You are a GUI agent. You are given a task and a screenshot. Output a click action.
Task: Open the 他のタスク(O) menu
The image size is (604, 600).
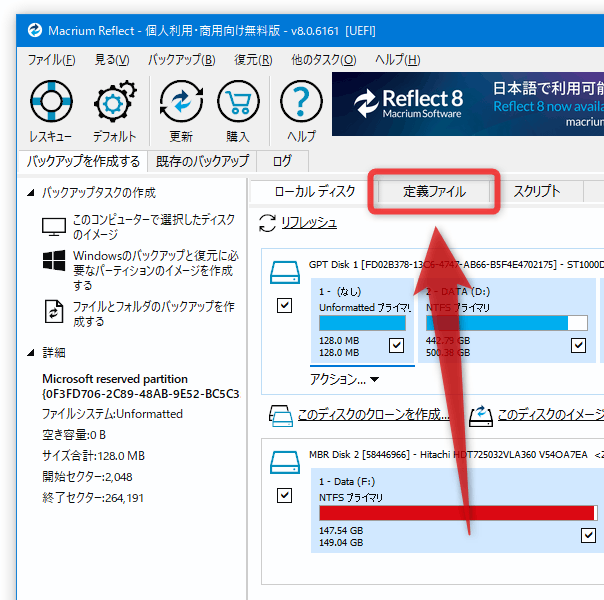[x=324, y=60]
